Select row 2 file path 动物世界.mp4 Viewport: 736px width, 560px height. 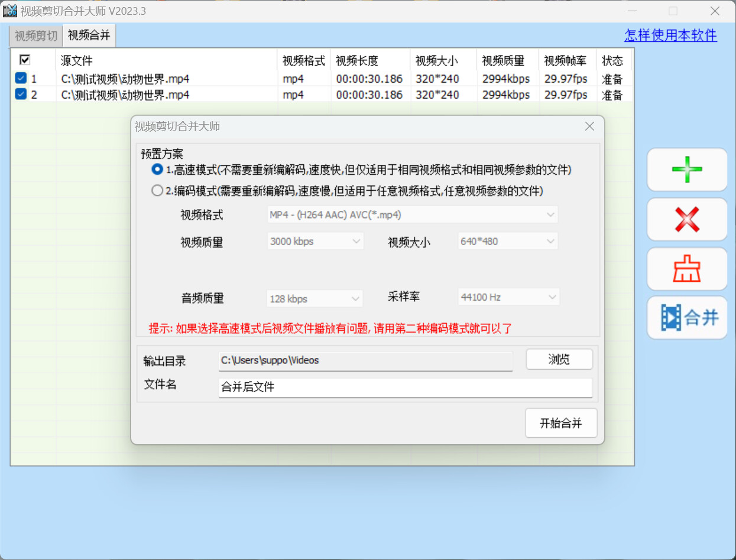click(x=125, y=95)
